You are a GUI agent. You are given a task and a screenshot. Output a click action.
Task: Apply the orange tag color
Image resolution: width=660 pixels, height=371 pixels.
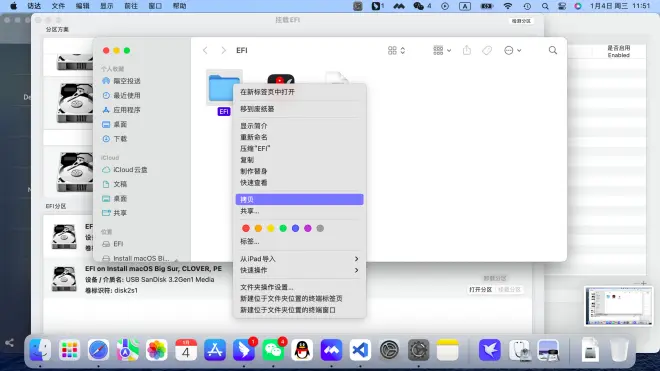click(x=258, y=228)
